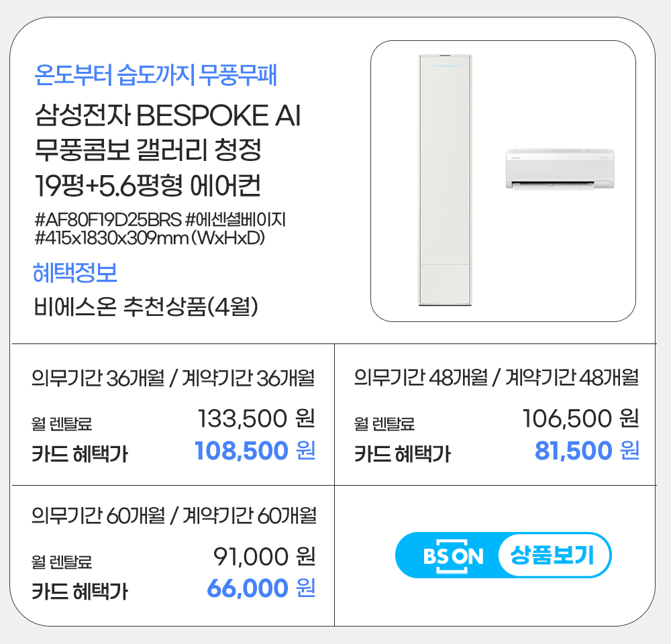Select the 36개월 contract period heading
The image size is (671, 644).
173,379
